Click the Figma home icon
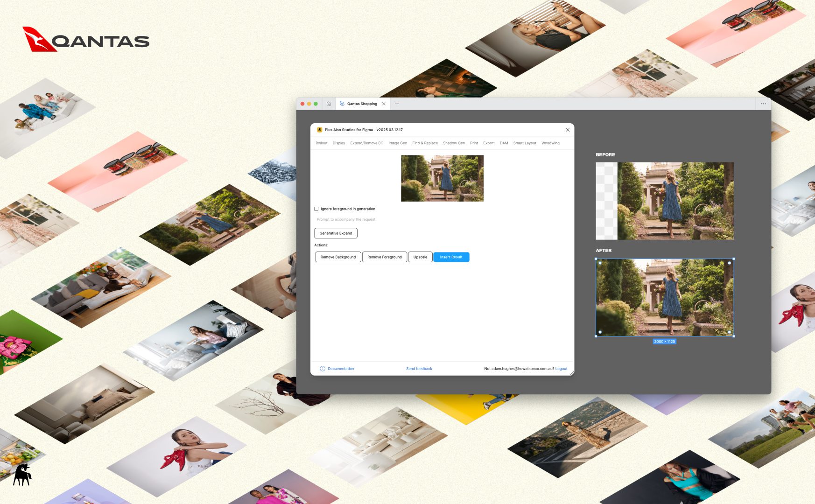 329,104
